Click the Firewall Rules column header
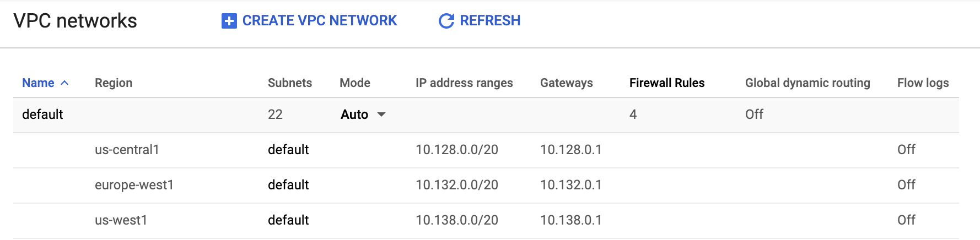 pyautogui.click(x=667, y=83)
